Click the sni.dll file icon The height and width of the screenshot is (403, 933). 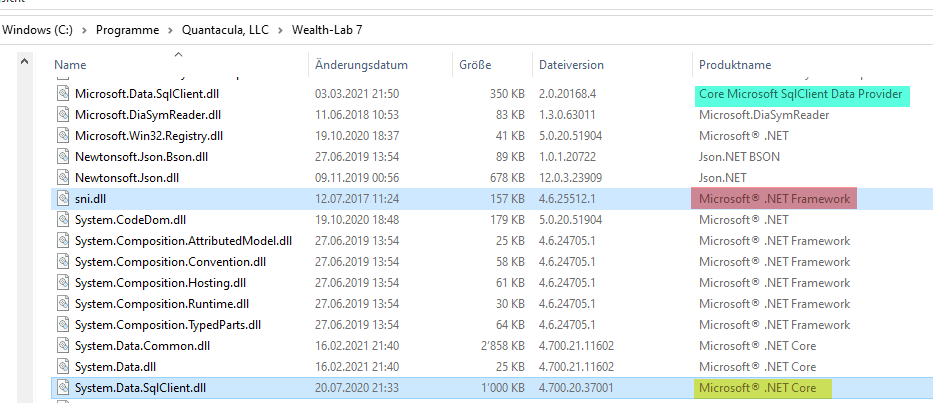[x=64, y=199]
